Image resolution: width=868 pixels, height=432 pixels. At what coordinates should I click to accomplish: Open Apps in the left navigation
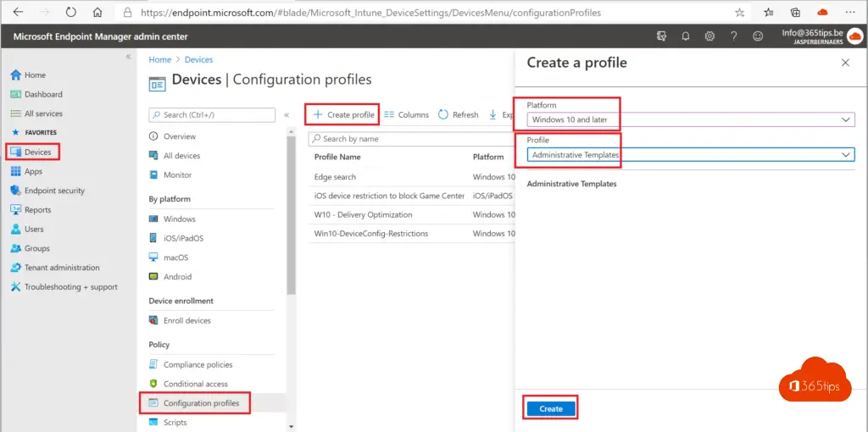(x=33, y=171)
